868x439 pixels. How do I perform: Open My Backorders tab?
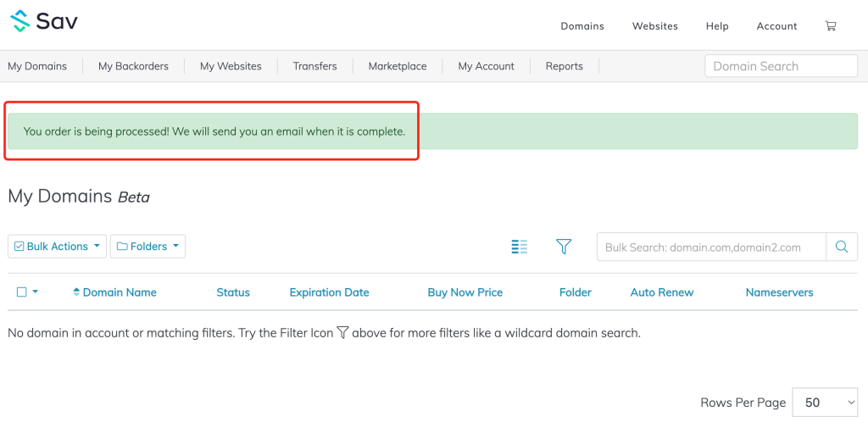pos(133,66)
